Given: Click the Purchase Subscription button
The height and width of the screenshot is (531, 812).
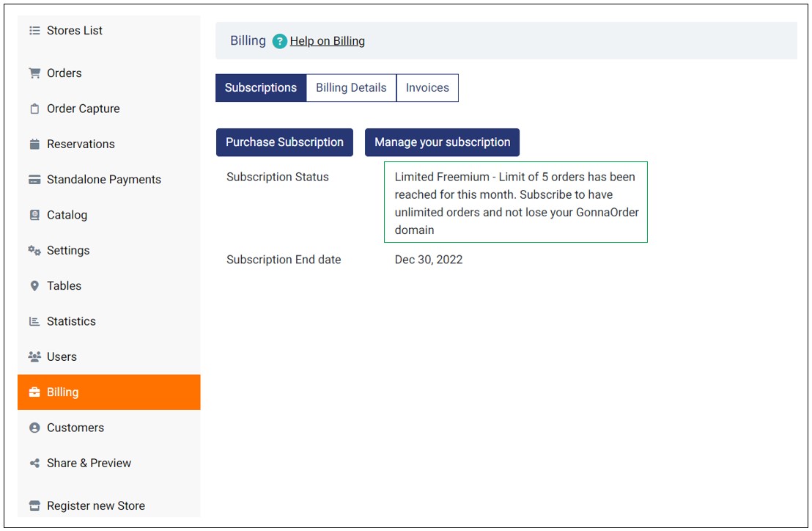Looking at the screenshot, I should (284, 142).
